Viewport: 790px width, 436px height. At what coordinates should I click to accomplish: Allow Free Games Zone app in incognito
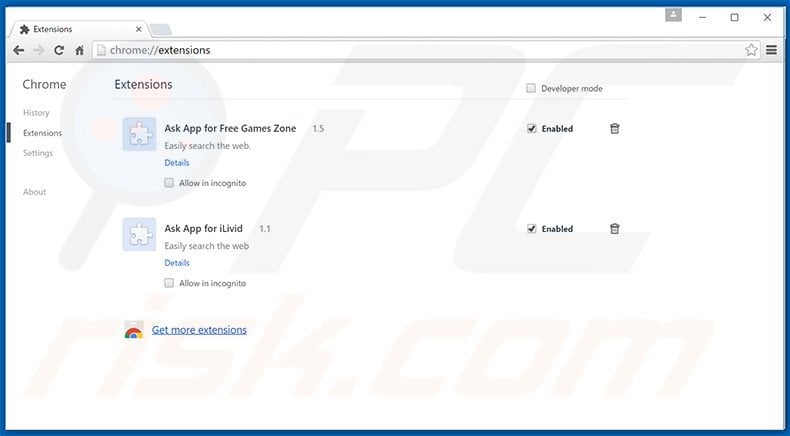coord(169,183)
